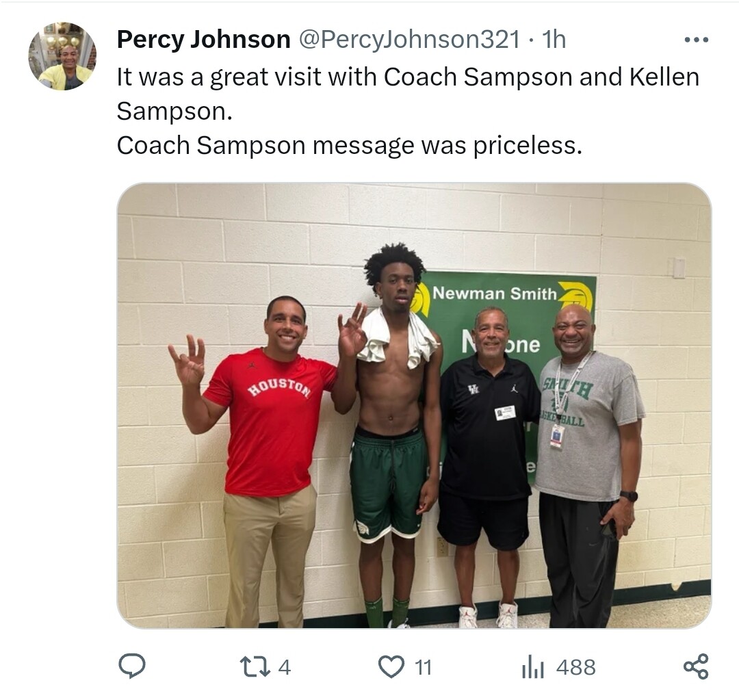The width and height of the screenshot is (739, 700).
Task: Click the retweet count of 4
Action: [x=284, y=667]
